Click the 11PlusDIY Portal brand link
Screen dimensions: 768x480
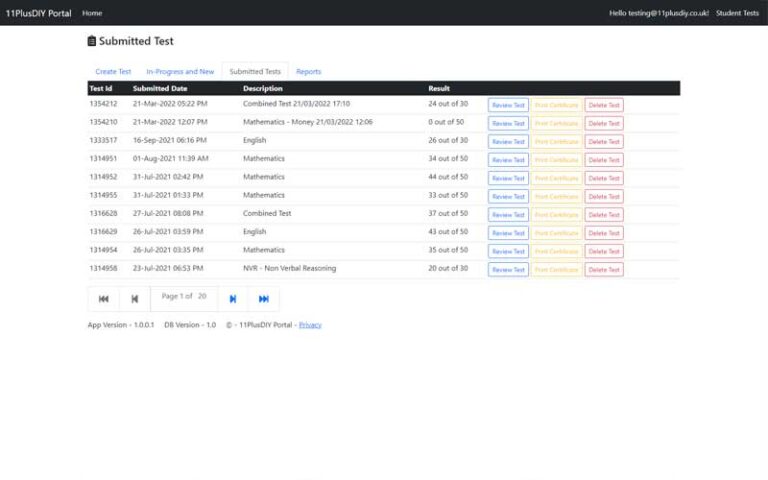click(39, 13)
